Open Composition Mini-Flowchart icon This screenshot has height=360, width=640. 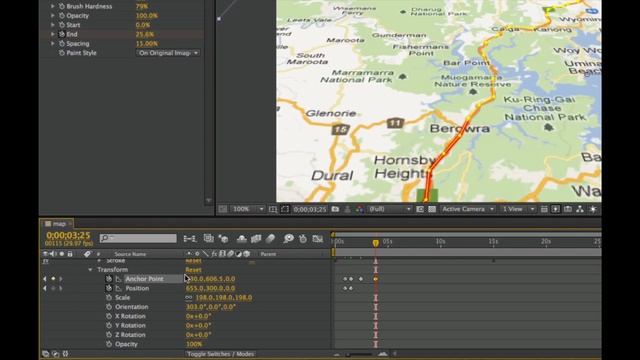coord(190,238)
